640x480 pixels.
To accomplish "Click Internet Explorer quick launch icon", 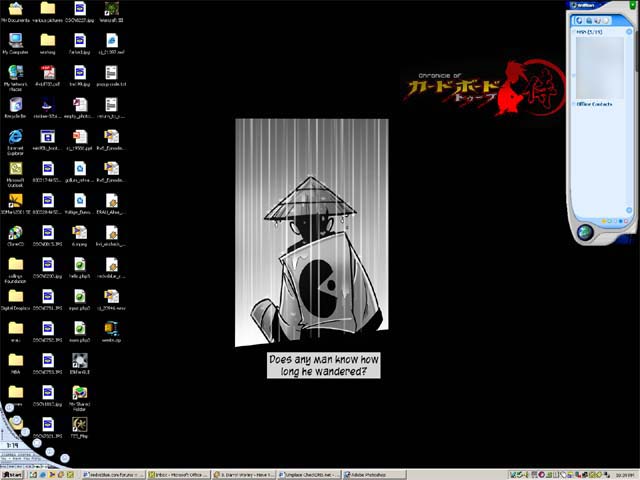I will tap(43, 475).
